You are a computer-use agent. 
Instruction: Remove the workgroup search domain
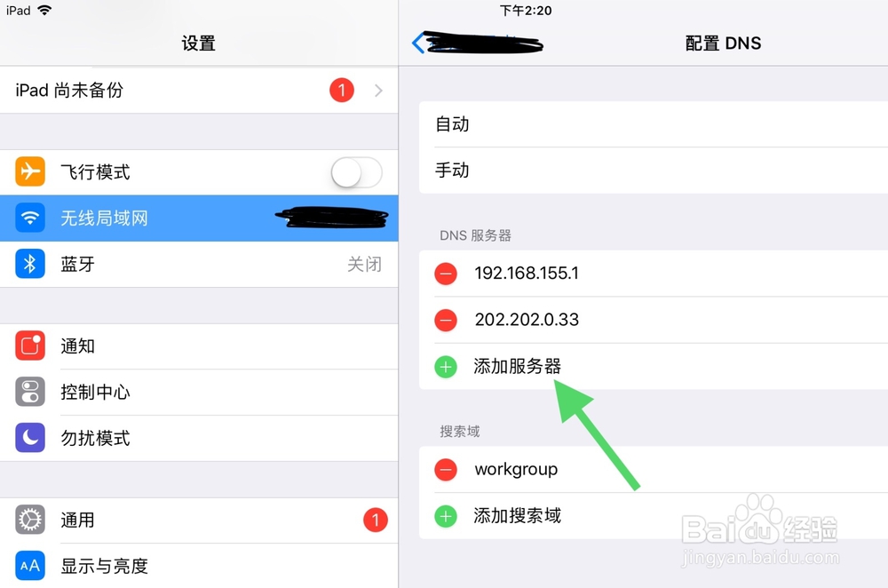pos(446,470)
